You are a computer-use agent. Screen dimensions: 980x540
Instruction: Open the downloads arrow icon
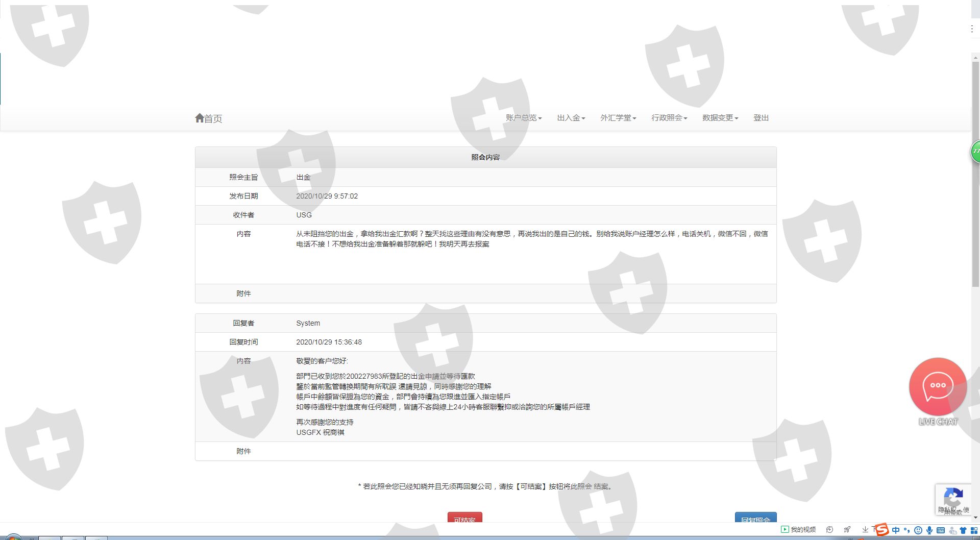[x=865, y=530]
